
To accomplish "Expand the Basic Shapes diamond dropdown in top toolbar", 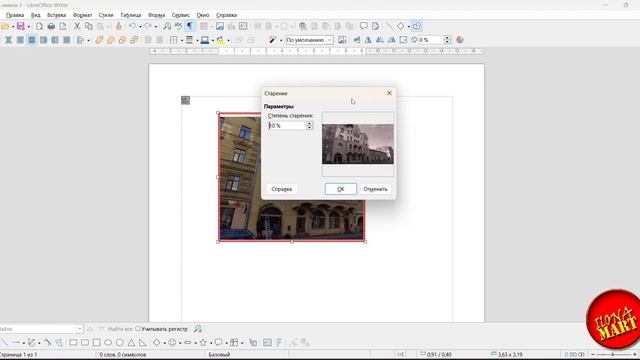I will point(409,27).
